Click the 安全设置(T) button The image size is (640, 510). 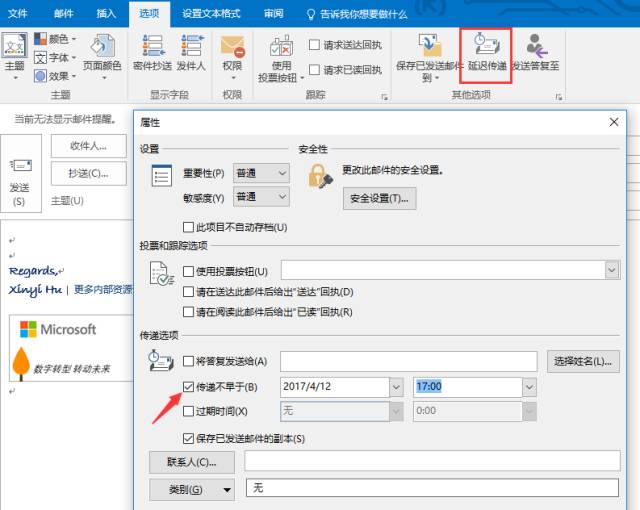point(379,199)
